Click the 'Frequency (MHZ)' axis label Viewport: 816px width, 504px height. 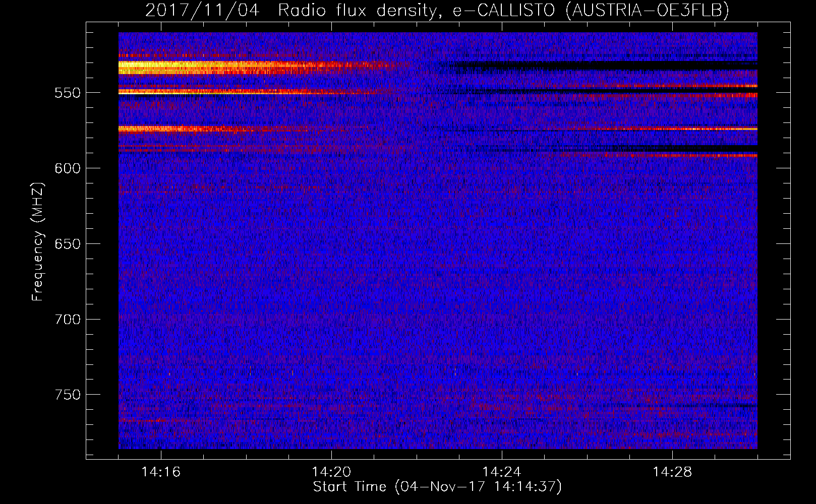(x=38, y=241)
